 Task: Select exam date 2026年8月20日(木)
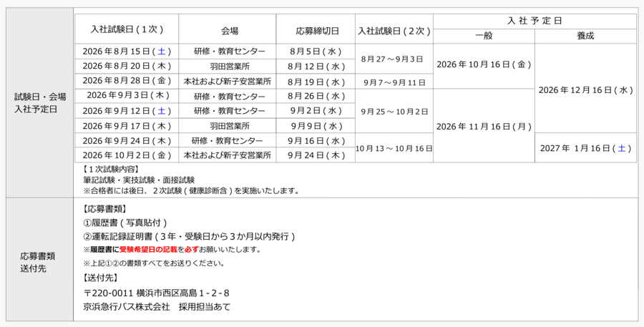[x=127, y=66]
